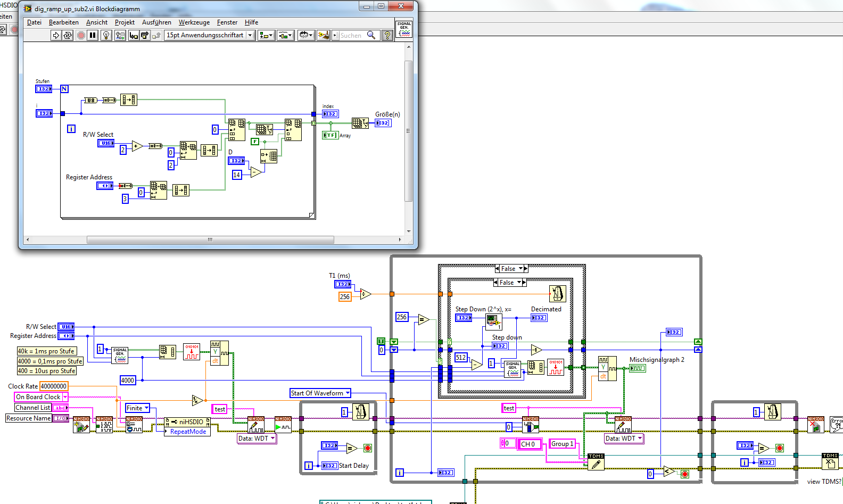Toggle the Retain Wire Values button

pos(120,35)
